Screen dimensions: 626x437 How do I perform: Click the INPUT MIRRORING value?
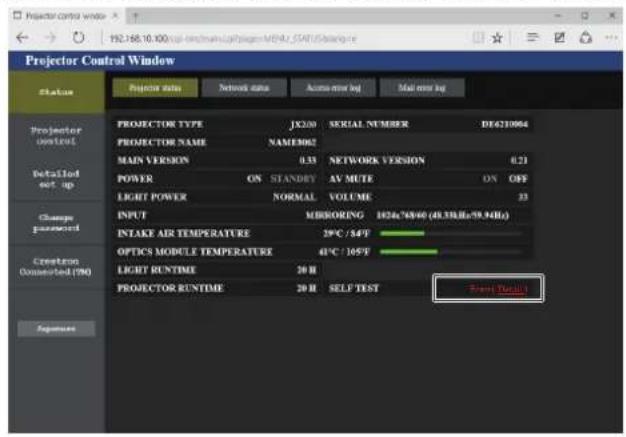335,216
